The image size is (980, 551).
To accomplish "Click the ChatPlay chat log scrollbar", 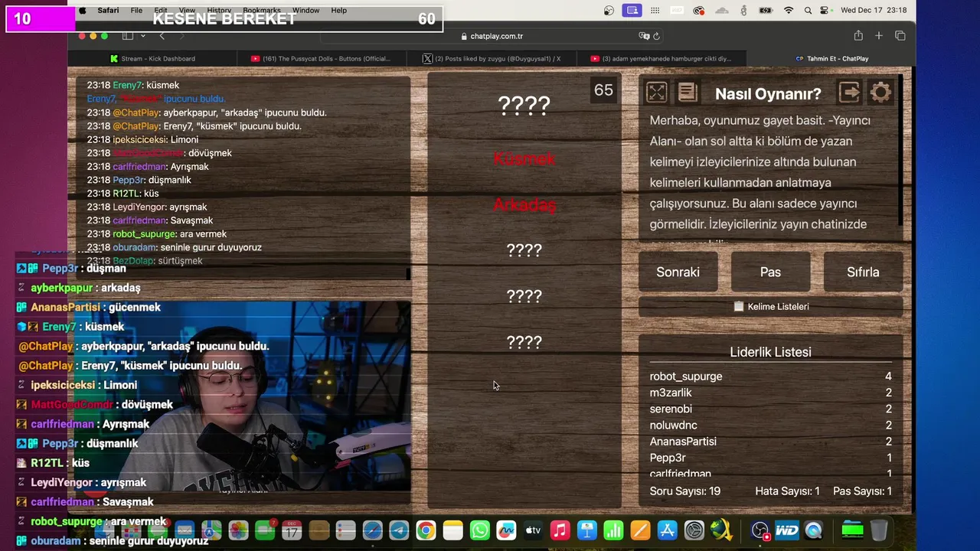I will [x=408, y=273].
